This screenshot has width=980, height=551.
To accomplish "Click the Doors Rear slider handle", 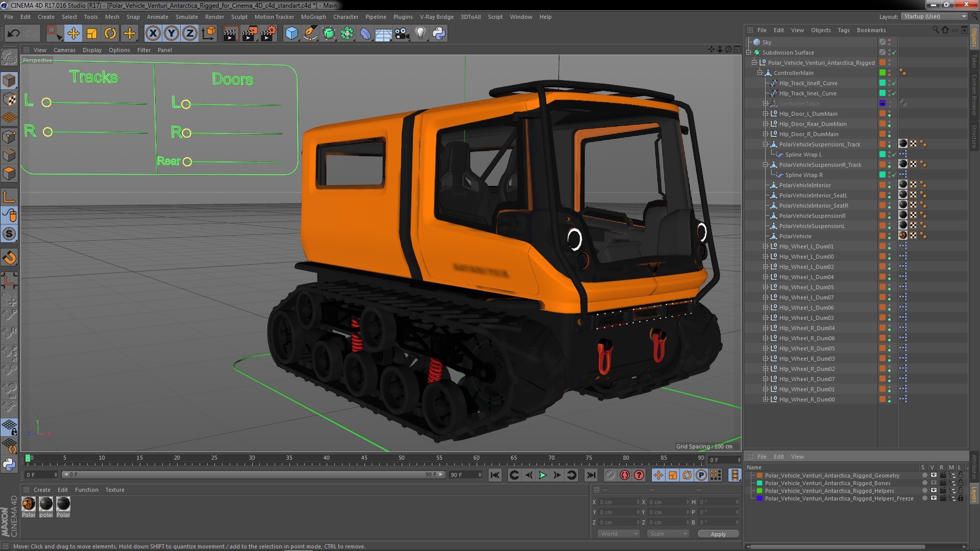I will point(187,162).
